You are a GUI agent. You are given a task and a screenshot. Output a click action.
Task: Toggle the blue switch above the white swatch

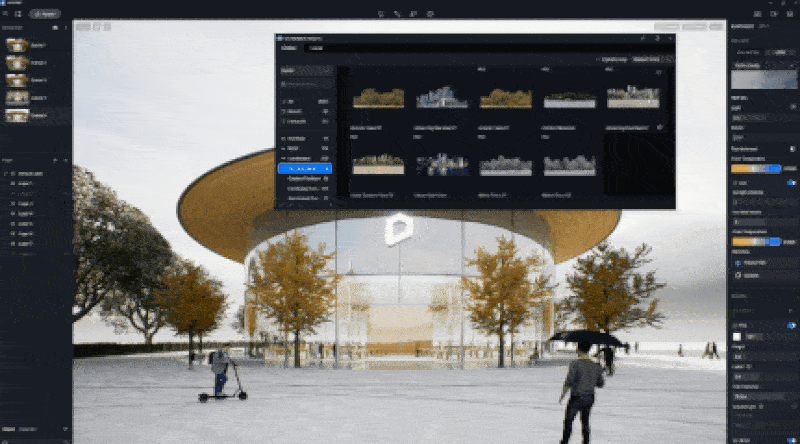pos(791,325)
